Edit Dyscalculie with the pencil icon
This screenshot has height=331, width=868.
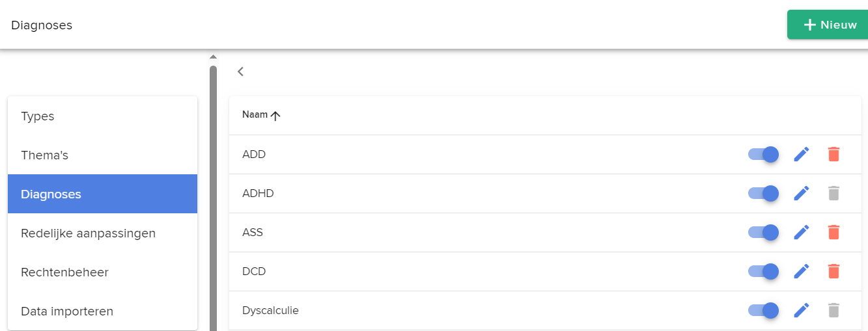click(802, 310)
